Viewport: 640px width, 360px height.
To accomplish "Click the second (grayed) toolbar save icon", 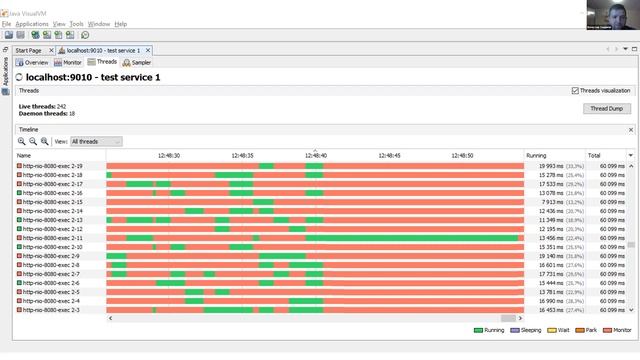I will [x=20, y=35].
